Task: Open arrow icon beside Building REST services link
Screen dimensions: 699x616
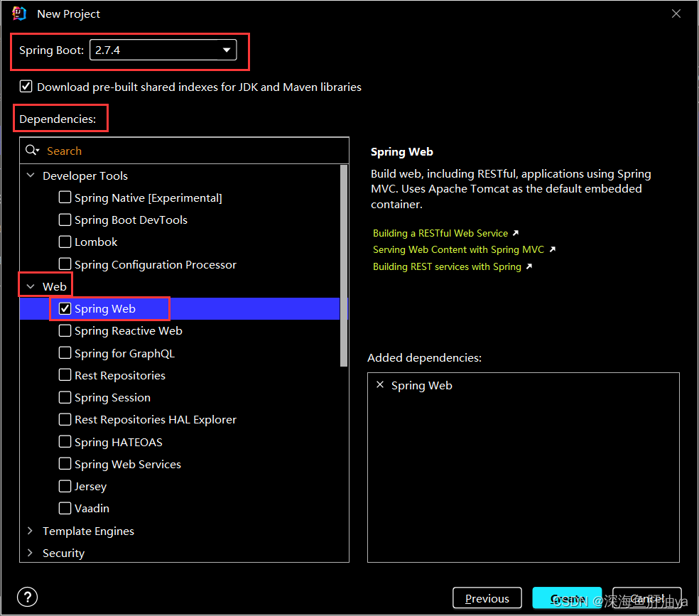Action: click(529, 266)
